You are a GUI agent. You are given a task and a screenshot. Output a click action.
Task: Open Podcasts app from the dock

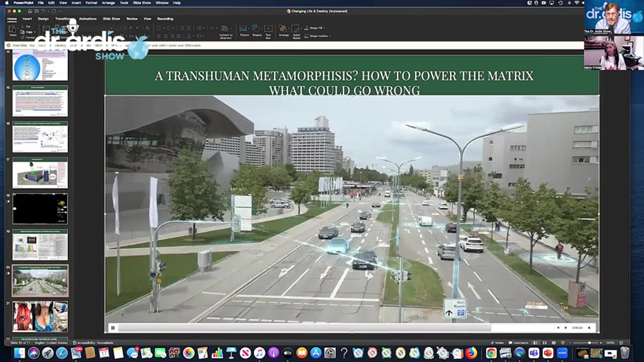tap(274, 353)
